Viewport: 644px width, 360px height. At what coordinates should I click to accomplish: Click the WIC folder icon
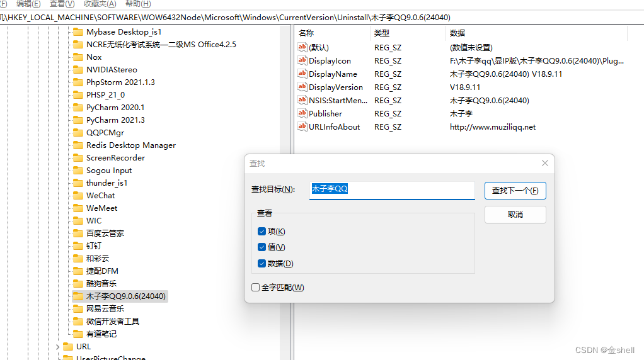tap(78, 220)
